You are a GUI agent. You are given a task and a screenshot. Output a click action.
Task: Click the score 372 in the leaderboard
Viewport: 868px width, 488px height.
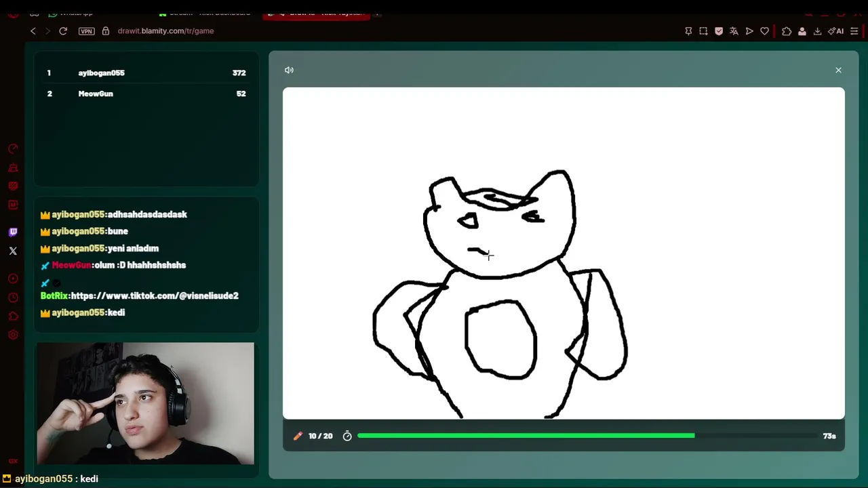[239, 73]
